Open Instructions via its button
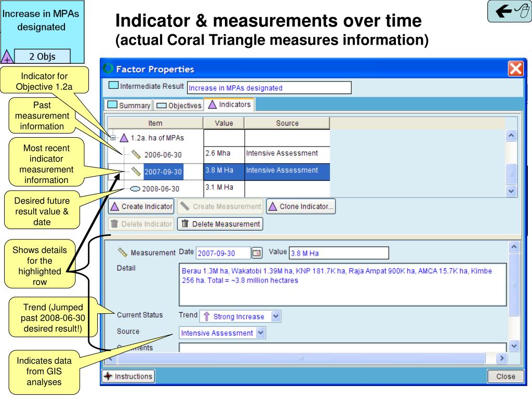The width and height of the screenshot is (532, 399). (x=129, y=376)
